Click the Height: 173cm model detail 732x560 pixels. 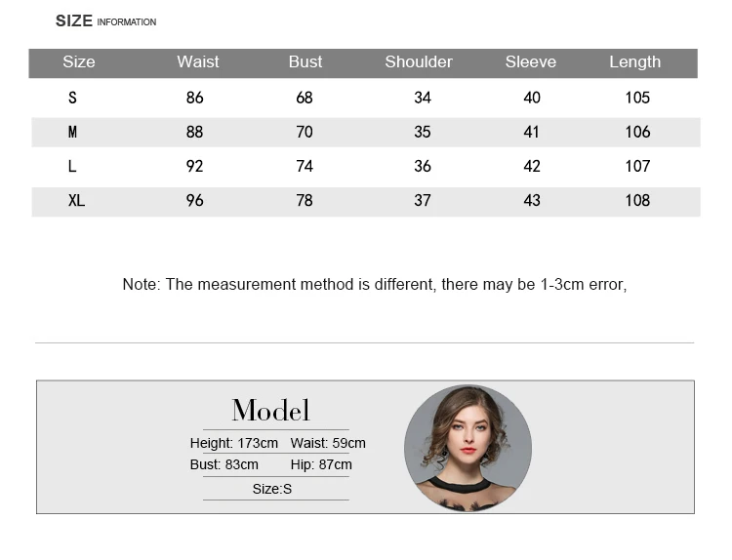click(234, 443)
